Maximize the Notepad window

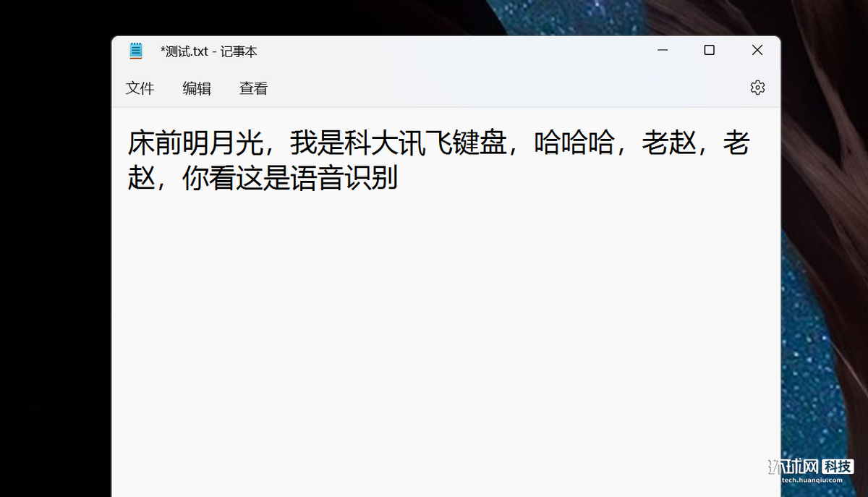(x=710, y=50)
